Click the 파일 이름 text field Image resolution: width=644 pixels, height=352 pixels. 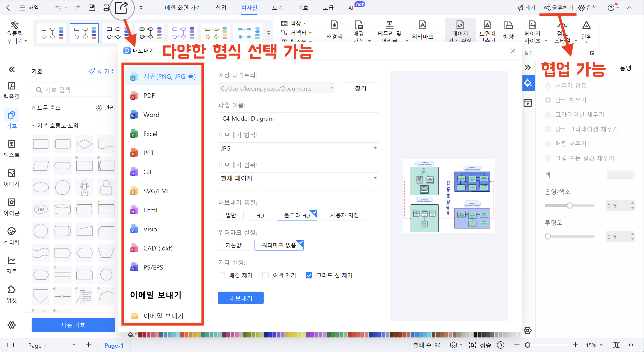click(x=298, y=118)
